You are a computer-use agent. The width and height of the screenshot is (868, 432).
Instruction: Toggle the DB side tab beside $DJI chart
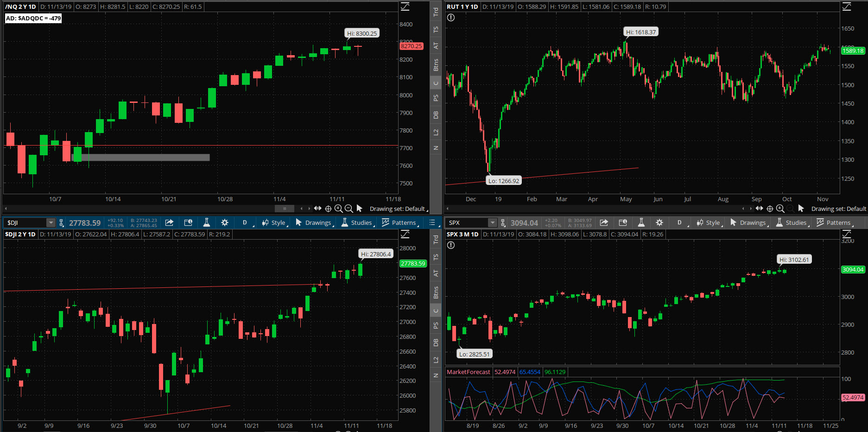[436, 343]
